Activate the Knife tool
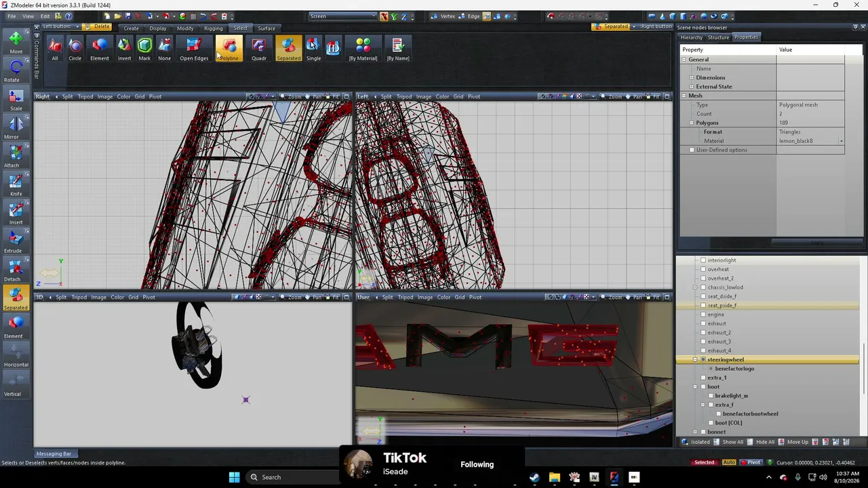 point(16,184)
